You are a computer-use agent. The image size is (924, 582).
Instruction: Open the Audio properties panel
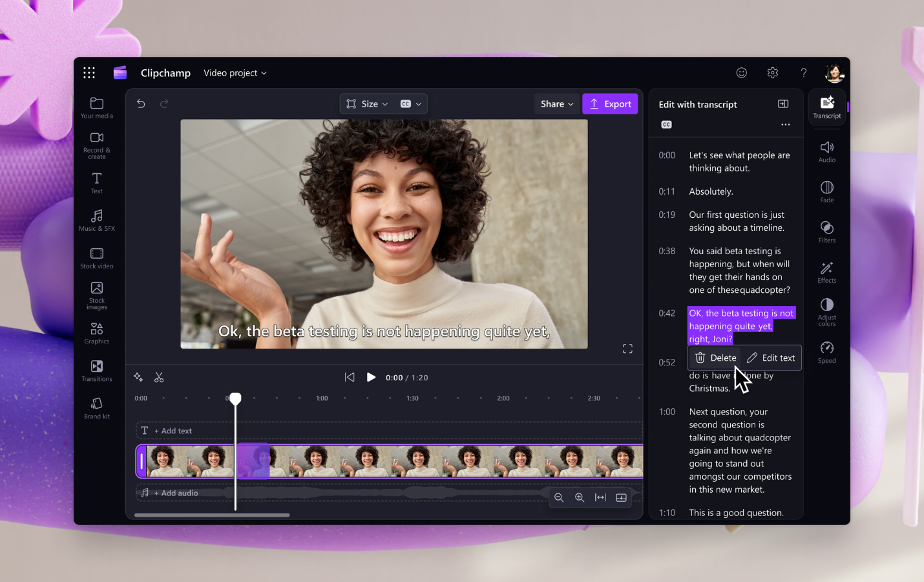tap(827, 152)
